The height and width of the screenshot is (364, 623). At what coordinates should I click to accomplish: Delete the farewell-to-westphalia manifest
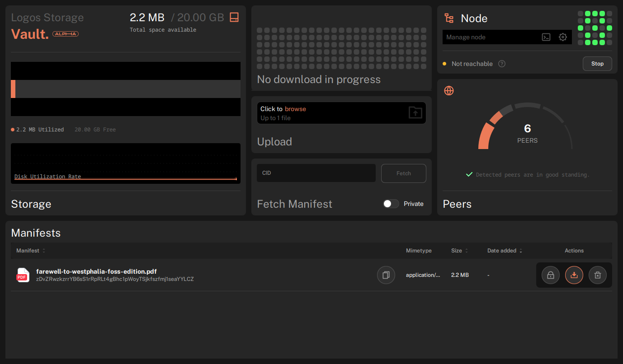pyautogui.click(x=598, y=275)
